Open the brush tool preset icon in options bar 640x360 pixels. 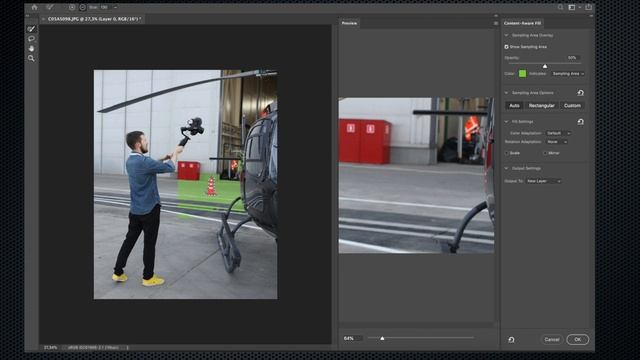[x=50, y=7]
